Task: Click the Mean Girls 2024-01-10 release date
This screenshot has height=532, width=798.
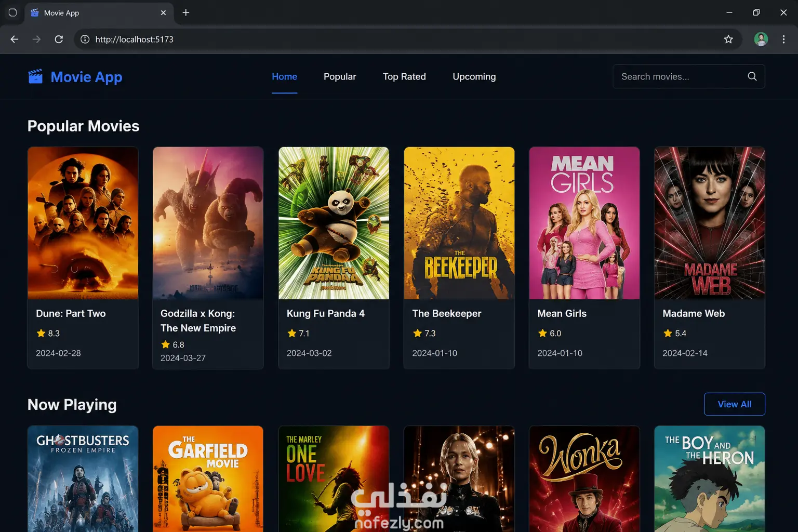Action: (x=560, y=353)
